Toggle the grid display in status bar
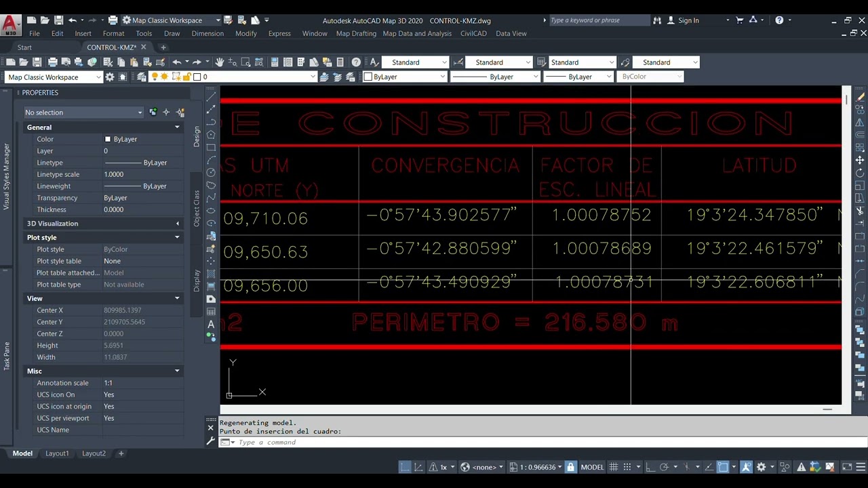The image size is (868, 488). coord(614,467)
